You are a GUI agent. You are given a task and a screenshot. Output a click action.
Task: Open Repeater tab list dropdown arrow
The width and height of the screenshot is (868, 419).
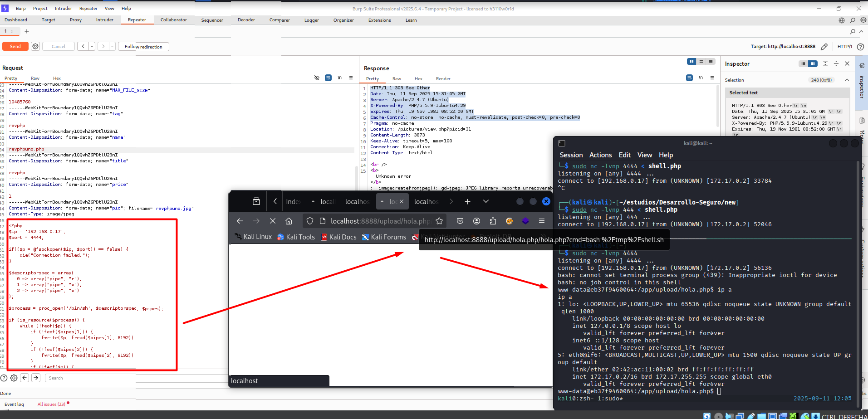tap(862, 31)
